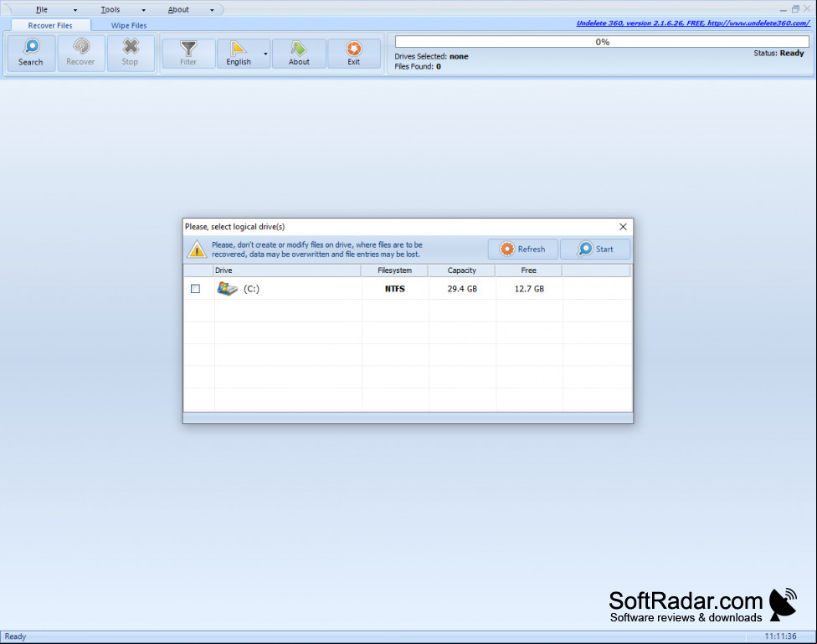Sort by the Free column header
Image resolution: width=817 pixels, height=644 pixels.
point(529,270)
